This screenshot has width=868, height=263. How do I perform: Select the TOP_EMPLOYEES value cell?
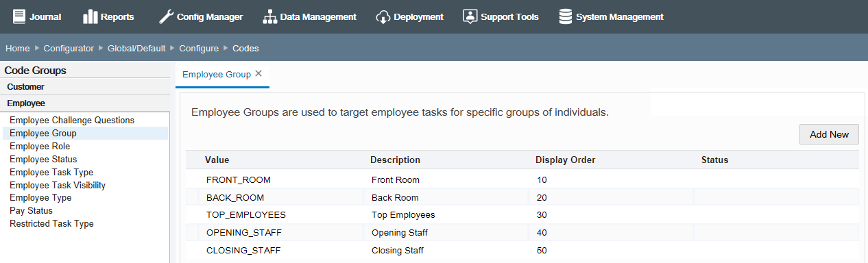click(x=246, y=214)
